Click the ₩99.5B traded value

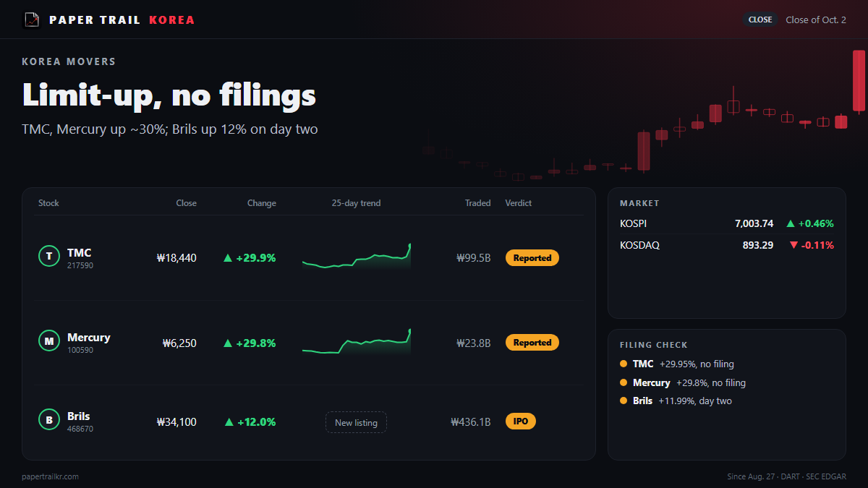click(x=474, y=258)
